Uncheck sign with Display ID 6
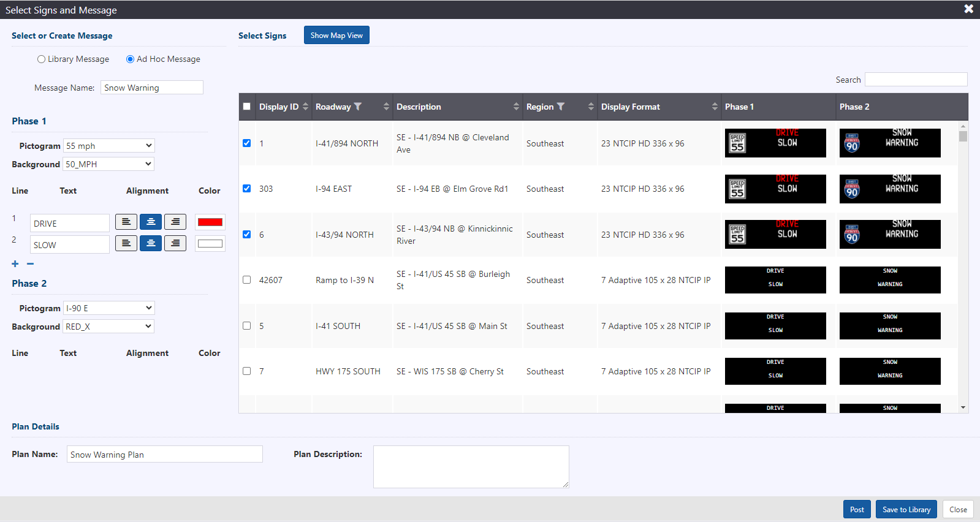Viewport: 980px width, 522px height. pos(247,234)
